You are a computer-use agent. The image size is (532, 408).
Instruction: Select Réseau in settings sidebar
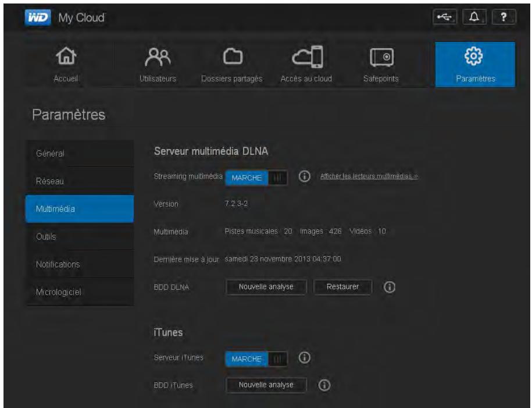80,181
